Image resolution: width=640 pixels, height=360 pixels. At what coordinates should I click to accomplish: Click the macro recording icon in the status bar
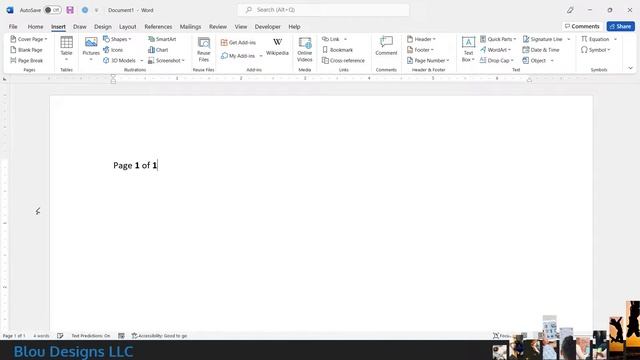coord(121,336)
